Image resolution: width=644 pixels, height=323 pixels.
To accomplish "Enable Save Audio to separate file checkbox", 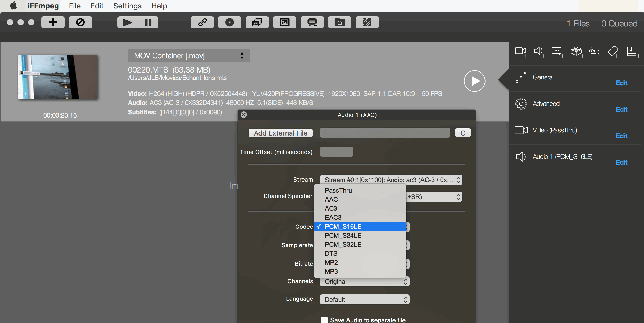I will coord(324,320).
